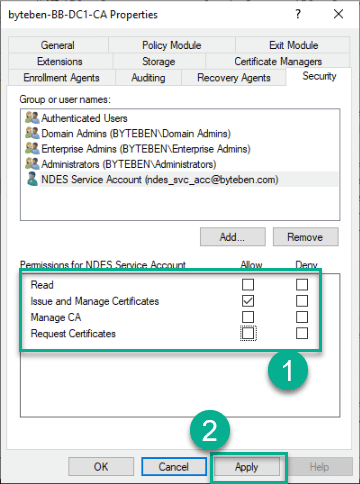Screen dimensions: 360x484
Task: Click the Cancel button
Action: 174,467
